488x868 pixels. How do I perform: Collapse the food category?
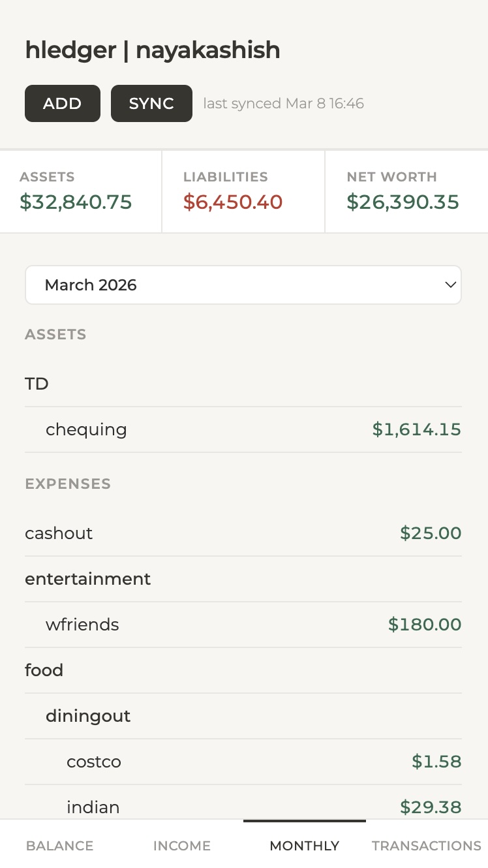point(44,670)
